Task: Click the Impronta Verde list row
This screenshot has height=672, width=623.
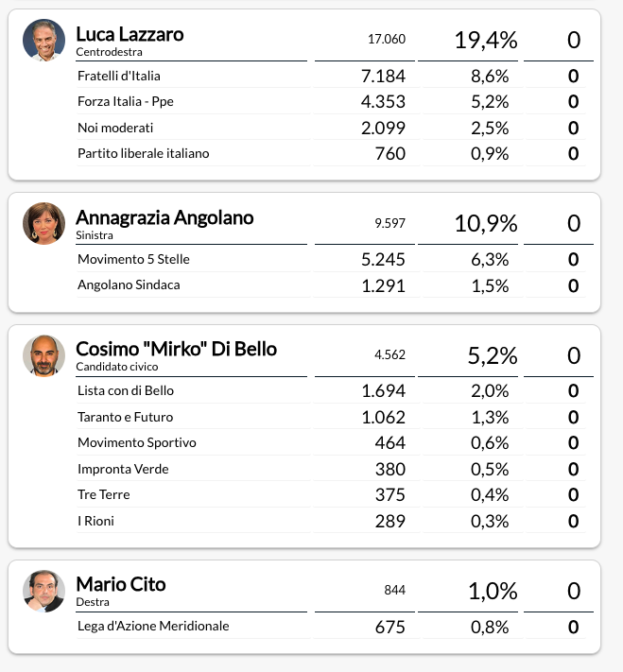Action: coord(331,470)
